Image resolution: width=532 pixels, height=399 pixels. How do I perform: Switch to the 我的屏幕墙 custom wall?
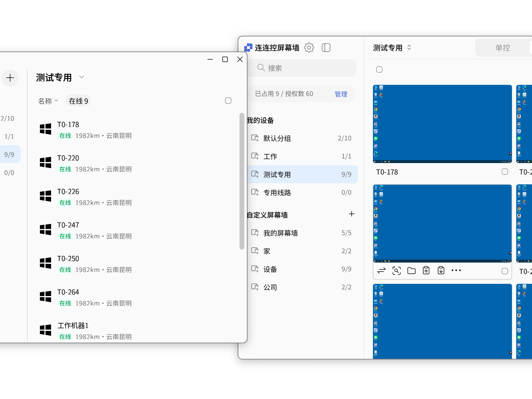tap(281, 233)
